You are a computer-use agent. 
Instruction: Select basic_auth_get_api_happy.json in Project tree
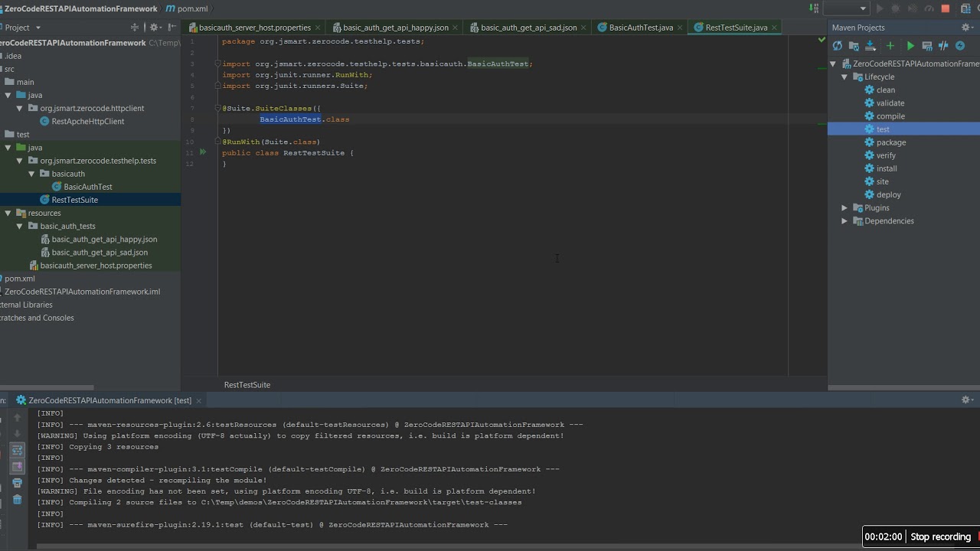(x=104, y=240)
